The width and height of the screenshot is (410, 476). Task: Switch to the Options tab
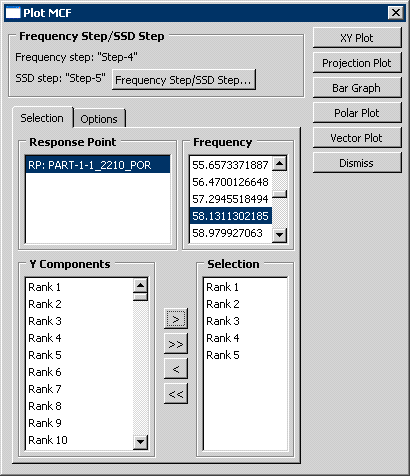(99, 119)
